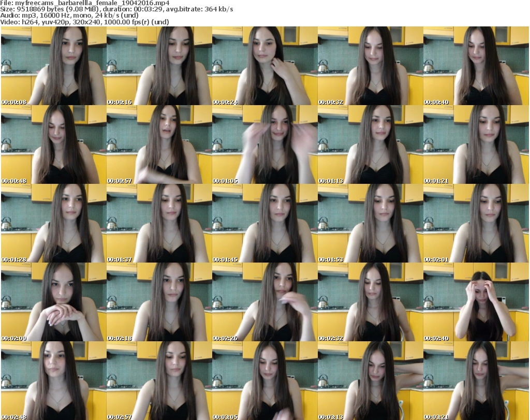Click the thumbnail stamped 00:02:09
530x420 pixels.
click(x=54, y=302)
